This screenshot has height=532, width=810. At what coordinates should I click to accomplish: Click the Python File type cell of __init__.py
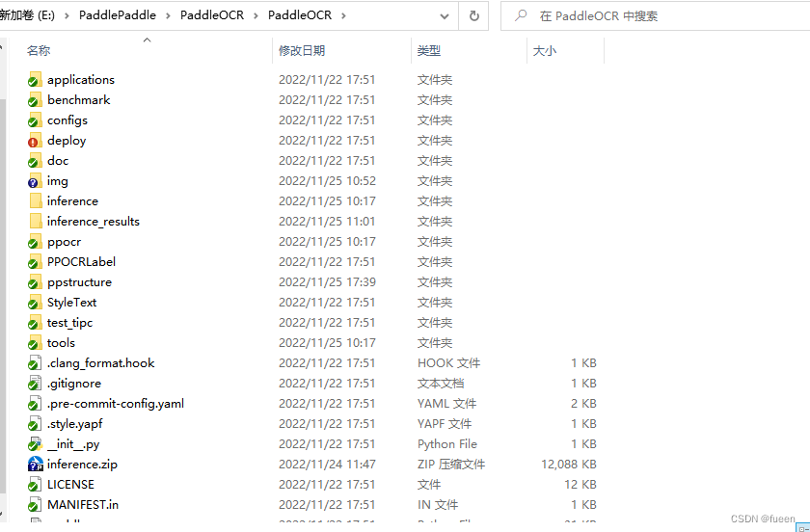tap(447, 444)
